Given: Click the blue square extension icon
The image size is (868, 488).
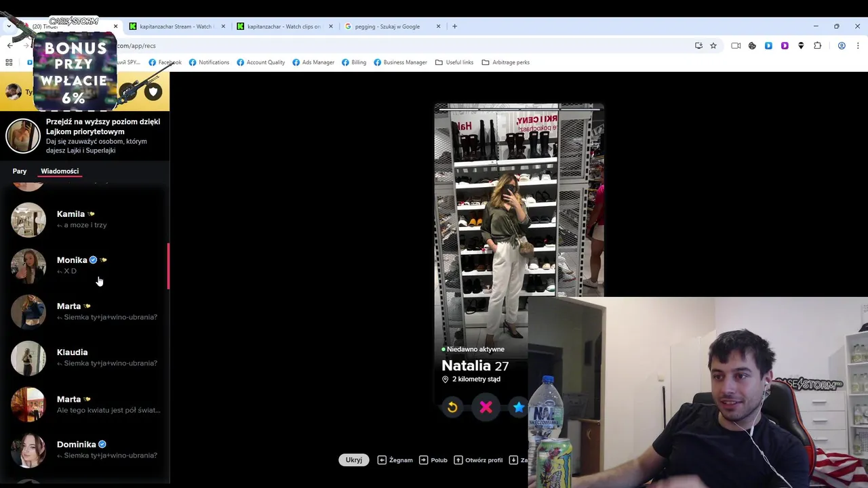Looking at the screenshot, I should 768,45.
